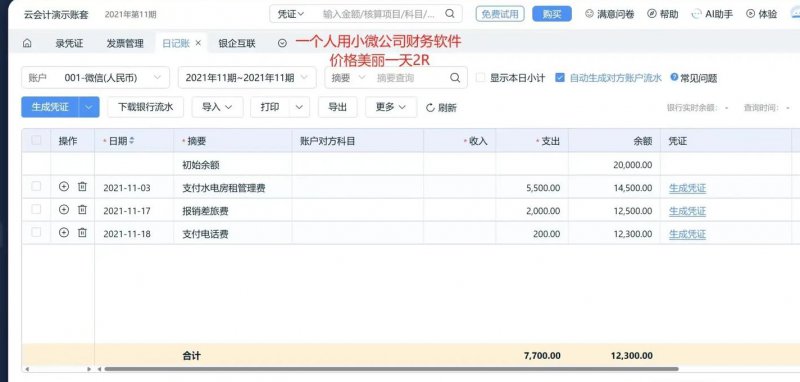This screenshot has width=800, height=382.
Task: Expand the 导入 dropdown
Action: pyautogui.click(x=217, y=107)
